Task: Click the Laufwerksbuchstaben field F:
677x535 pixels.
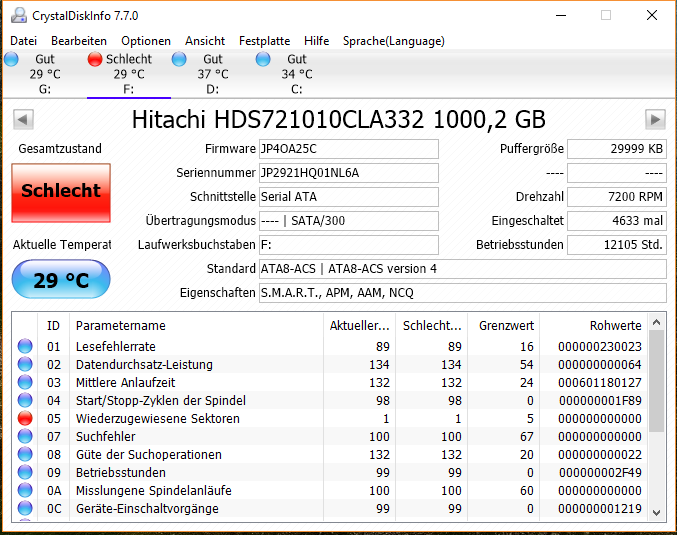Action: pyautogui.click(x=349, y=245)
